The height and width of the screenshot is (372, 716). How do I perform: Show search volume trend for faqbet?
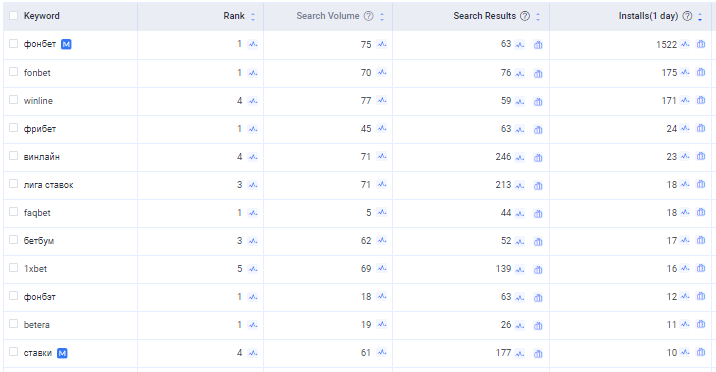(382, 213)
